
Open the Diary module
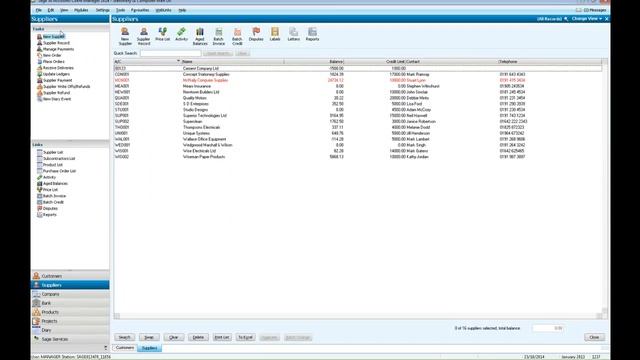[70, 330]
